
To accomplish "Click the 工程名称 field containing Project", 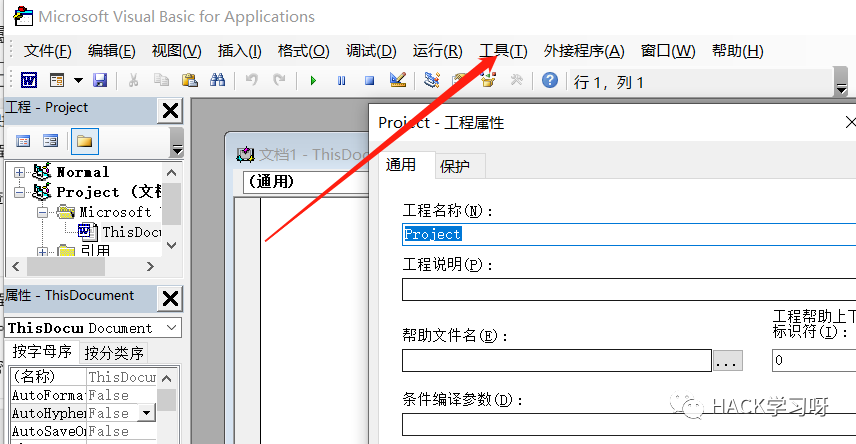I will [x=629, y=234].
